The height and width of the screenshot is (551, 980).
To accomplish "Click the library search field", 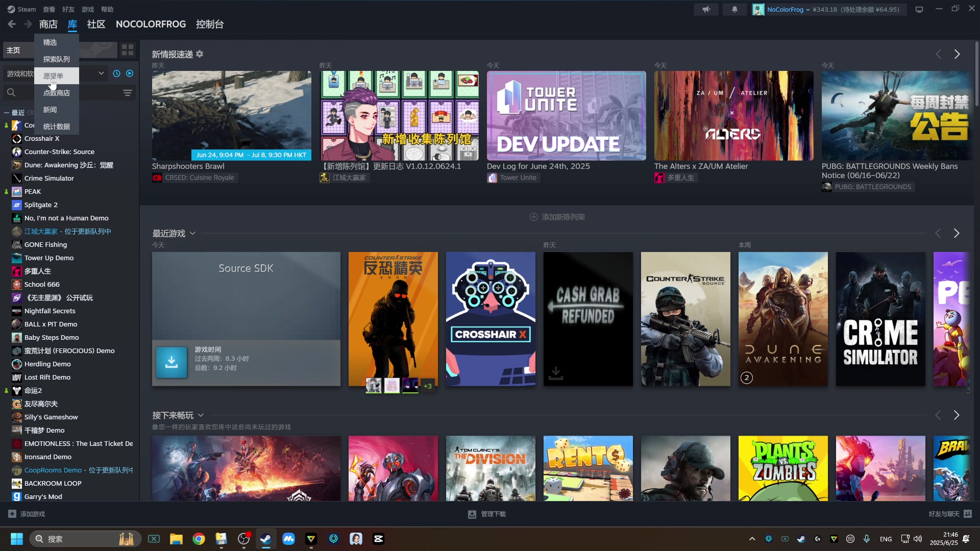I will (61, 93).
